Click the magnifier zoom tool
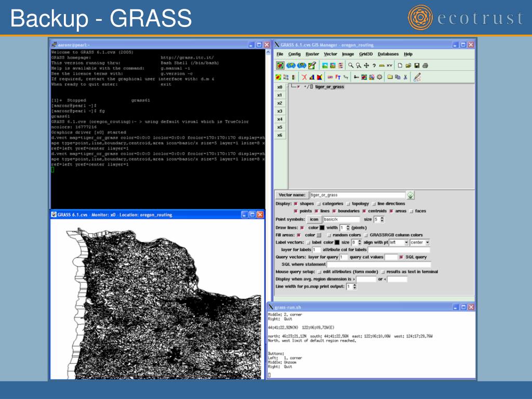532x399 pixels. point(351,65)
